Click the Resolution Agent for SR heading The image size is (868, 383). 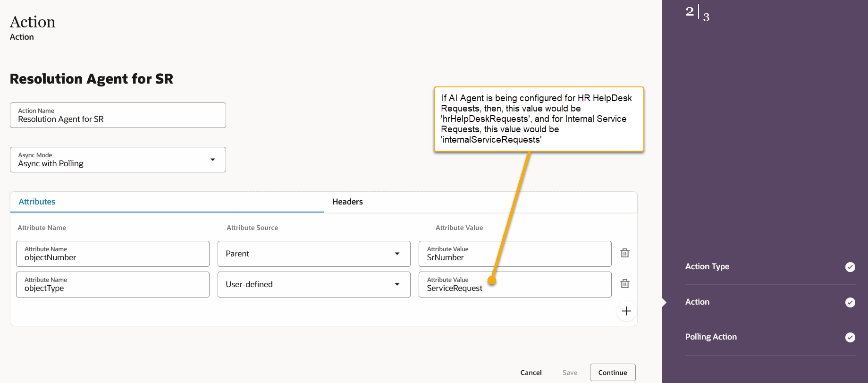click(92, 79)
